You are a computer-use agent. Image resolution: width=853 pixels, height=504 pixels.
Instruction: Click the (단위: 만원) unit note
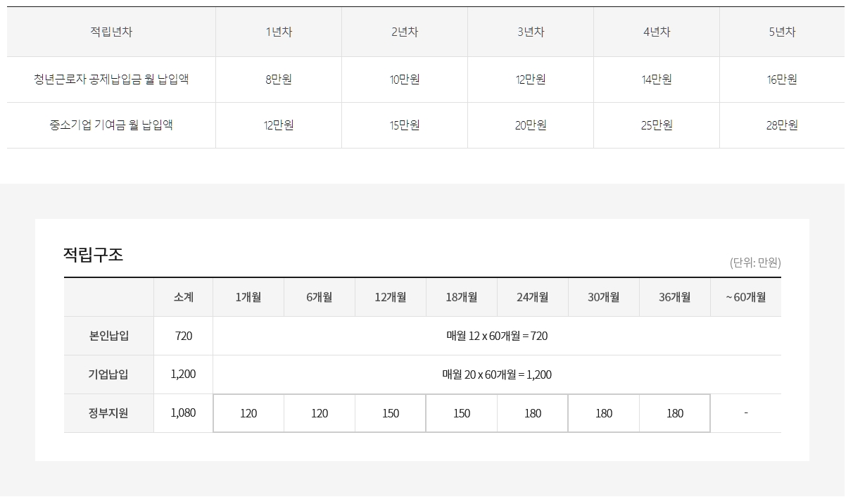[755, 263]
